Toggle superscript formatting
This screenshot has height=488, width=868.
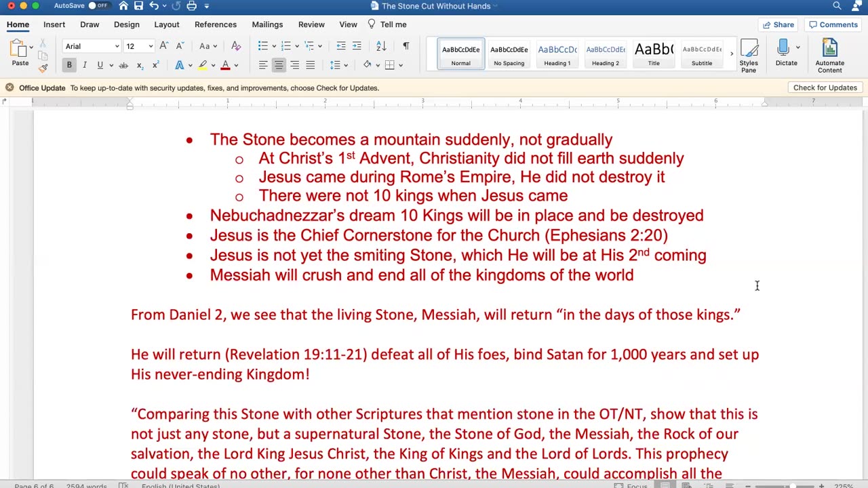(155, 65)
